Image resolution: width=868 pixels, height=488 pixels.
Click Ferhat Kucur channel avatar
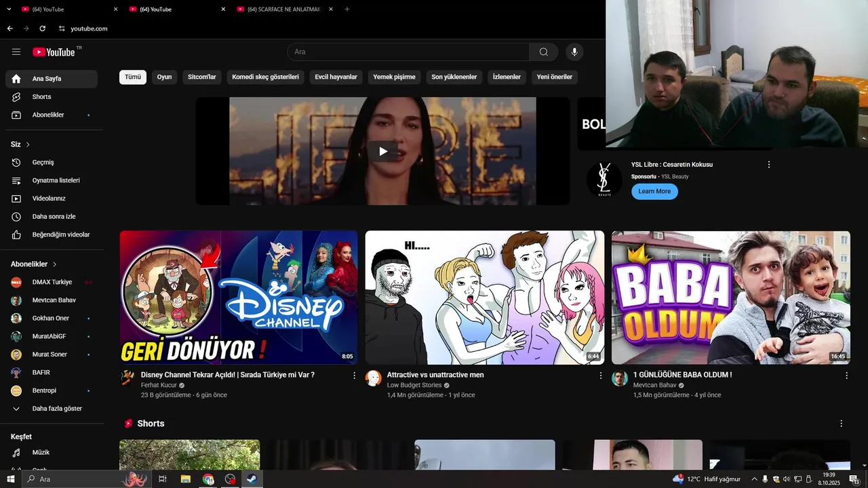pos(127,378)
